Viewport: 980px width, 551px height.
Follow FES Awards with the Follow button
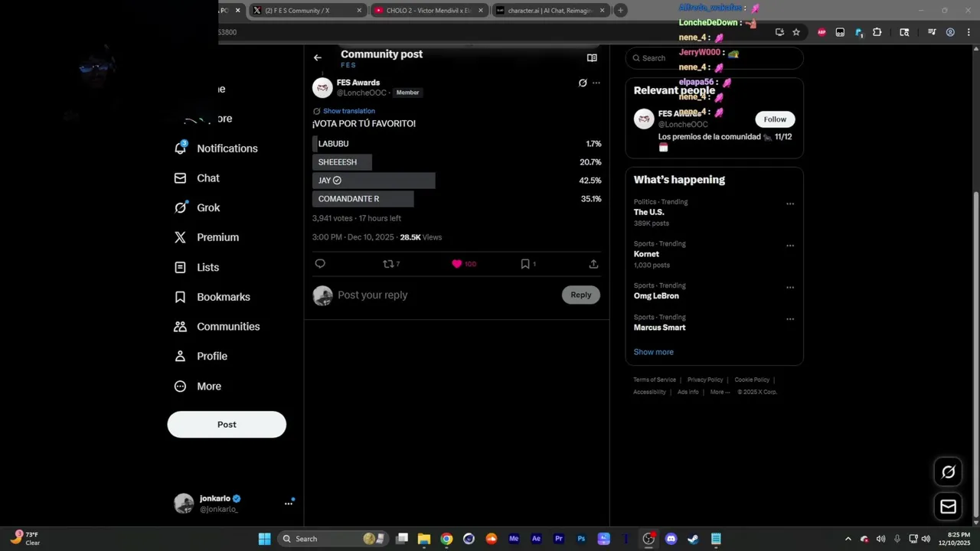(x=775, y=119)
